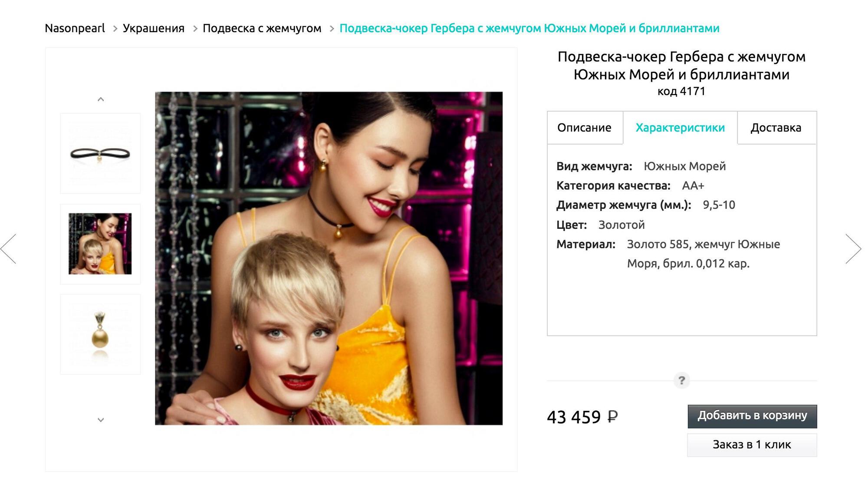
Task: Open the Характеристики tab
Action: [680, 128]
